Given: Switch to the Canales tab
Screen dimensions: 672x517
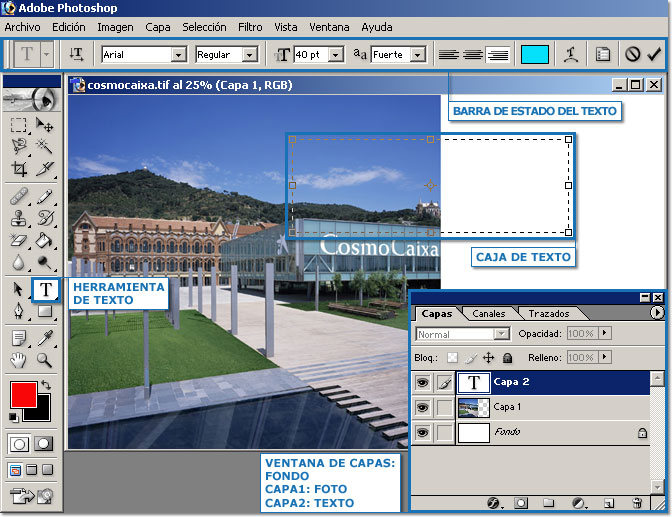Looking at the screenshot, I should (488, 313).
